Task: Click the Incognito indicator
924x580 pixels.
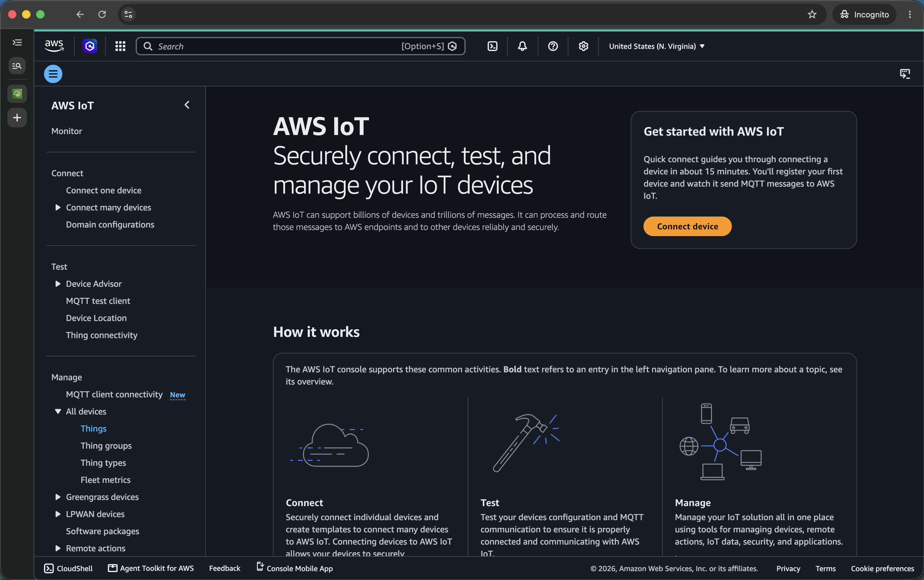Action: pos(864,15)
